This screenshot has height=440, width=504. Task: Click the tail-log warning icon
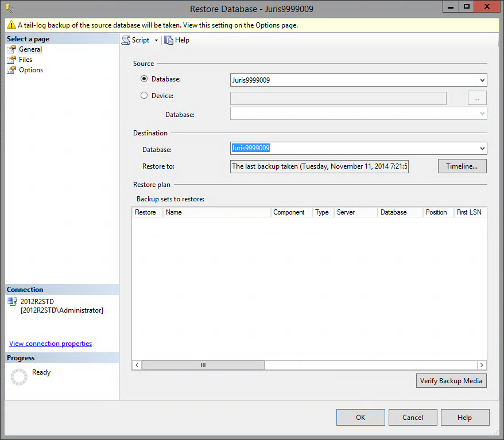(11, 25)
